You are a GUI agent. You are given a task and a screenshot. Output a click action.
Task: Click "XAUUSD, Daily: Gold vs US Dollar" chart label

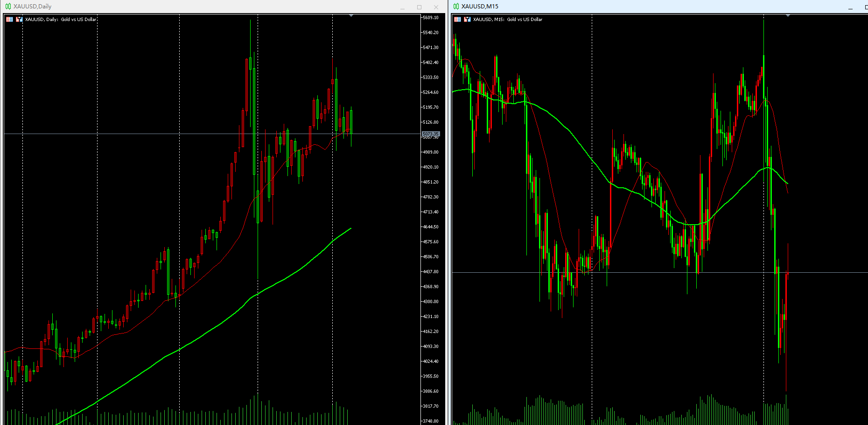pos(61,19)
